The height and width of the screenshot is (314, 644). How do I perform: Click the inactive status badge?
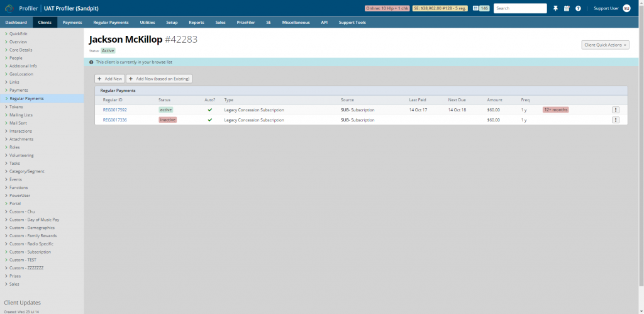click(167, 120)
